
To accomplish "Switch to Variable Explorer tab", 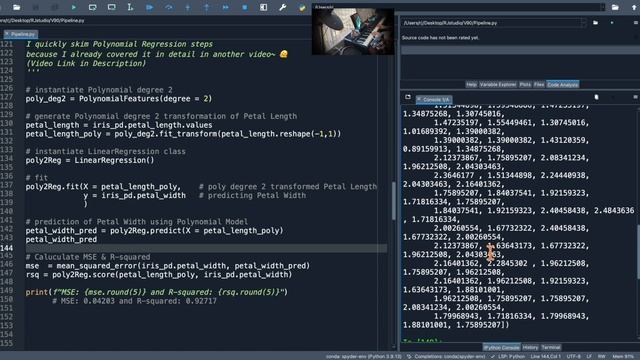I will (498, 84).
